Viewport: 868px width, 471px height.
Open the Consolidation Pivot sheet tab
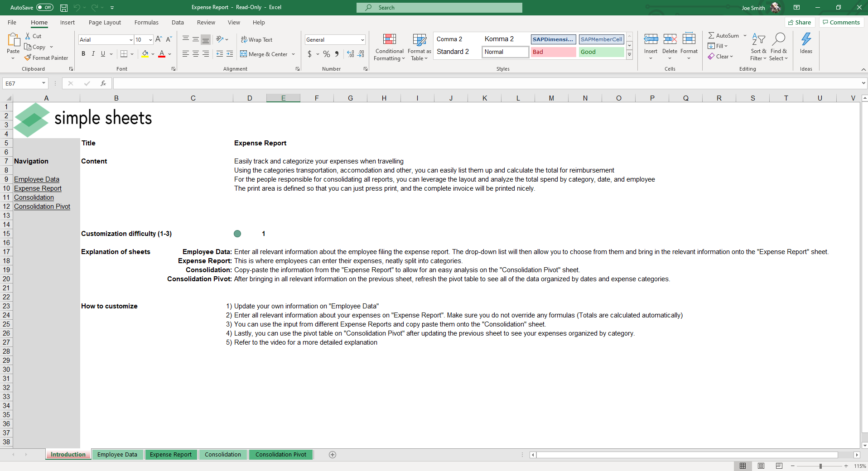click(x=281, y=455)
